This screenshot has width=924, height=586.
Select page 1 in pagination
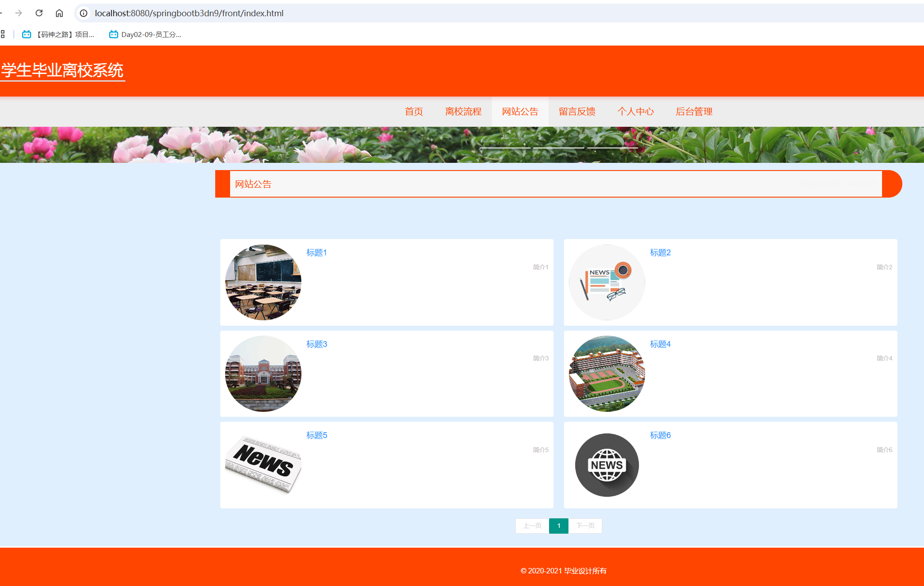tap(559, 526)
